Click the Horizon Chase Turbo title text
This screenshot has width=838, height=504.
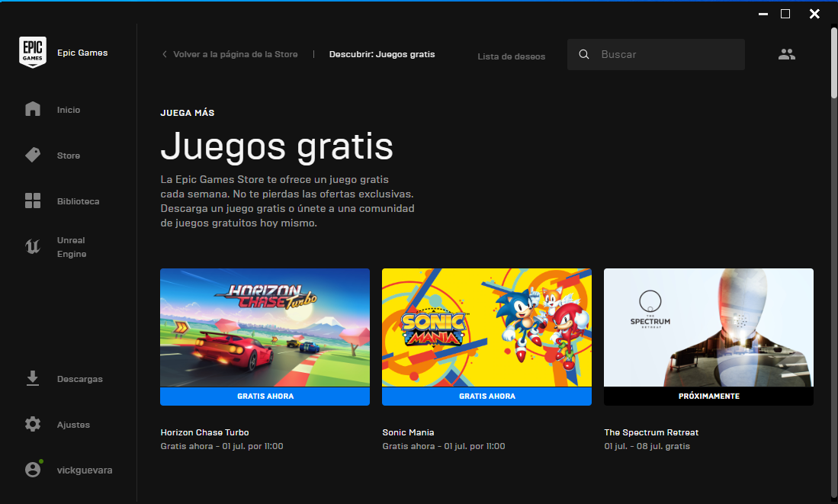pos(204,432)
